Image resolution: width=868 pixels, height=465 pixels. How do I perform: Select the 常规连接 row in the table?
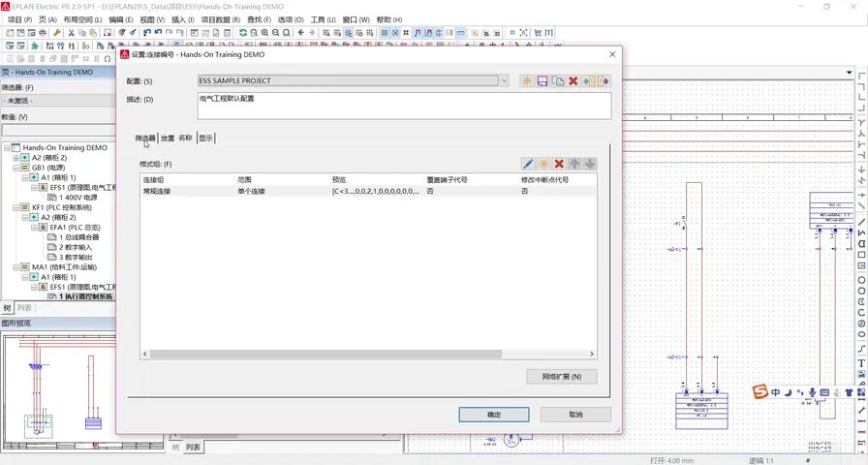tap(368, 191)
